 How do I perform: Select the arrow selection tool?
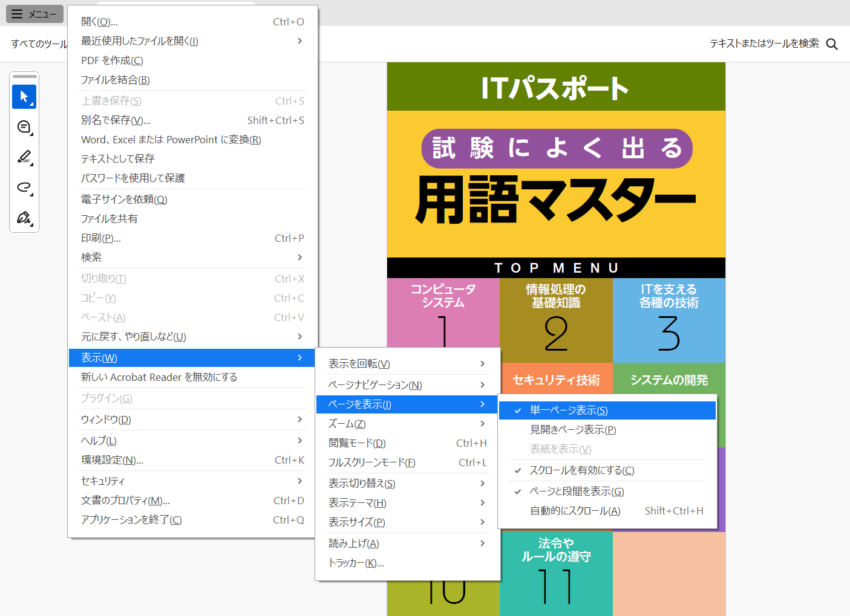coord(24,97)
